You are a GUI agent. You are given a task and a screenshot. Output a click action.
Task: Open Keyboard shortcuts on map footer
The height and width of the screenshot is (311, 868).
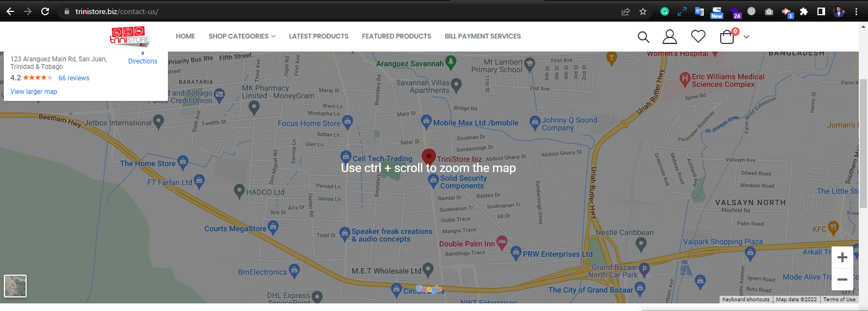click(x=746, y=300)
